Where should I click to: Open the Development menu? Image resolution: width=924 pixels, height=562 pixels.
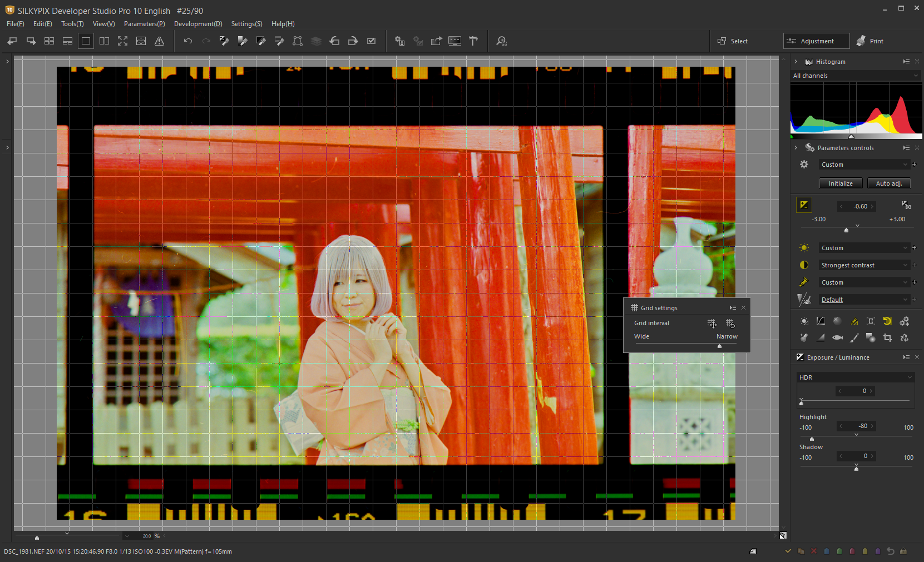(198, 24)
